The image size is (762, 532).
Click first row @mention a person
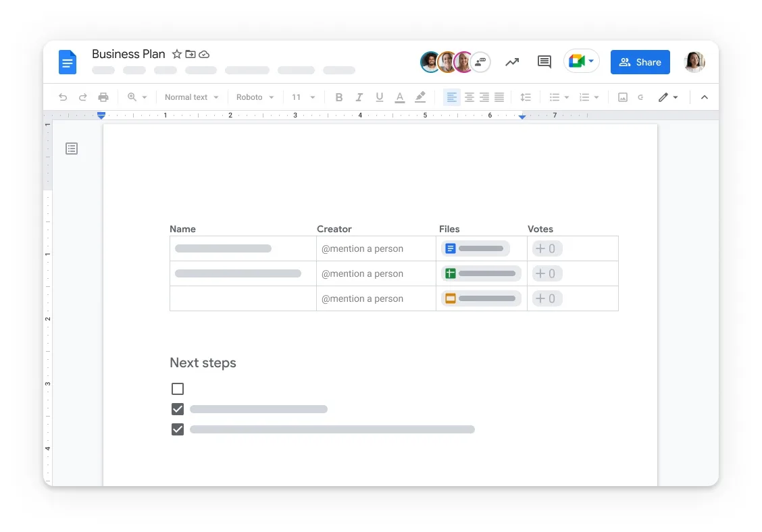point(362,248)
